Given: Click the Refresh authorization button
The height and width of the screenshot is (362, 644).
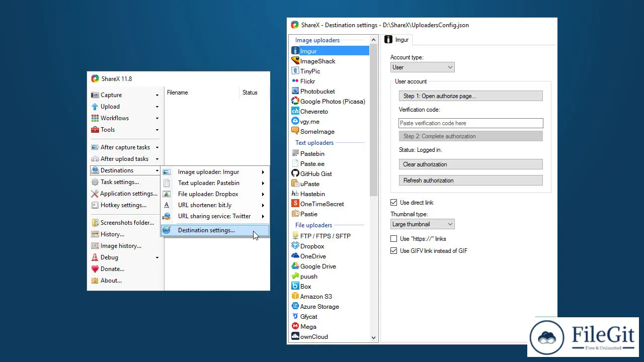Looking at the screenshot, I should (470, 180).
